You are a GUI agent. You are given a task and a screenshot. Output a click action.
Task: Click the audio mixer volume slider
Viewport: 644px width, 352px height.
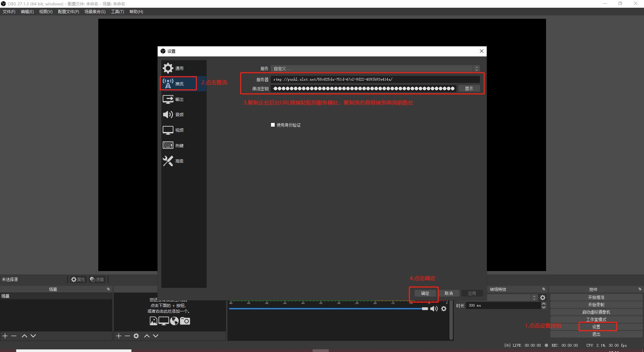tap(328, 309)
